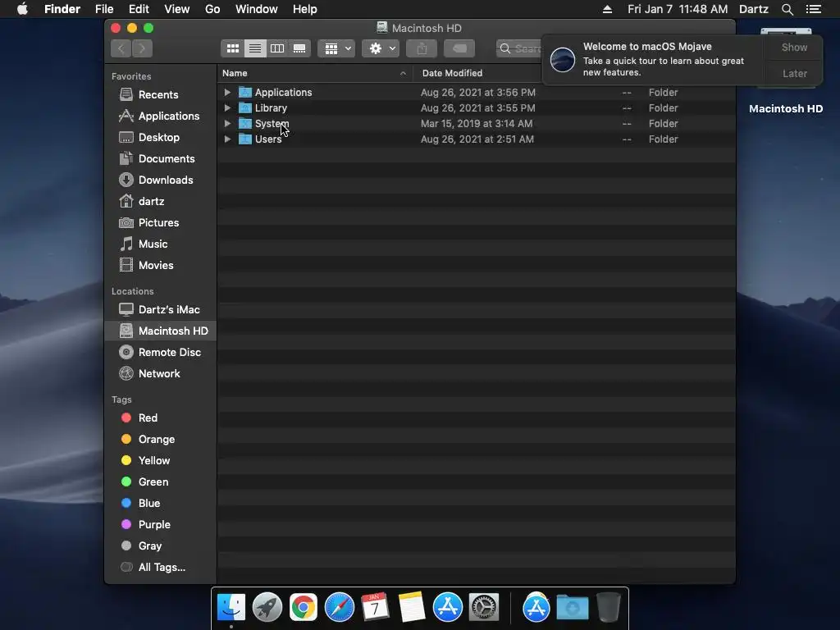Screen dimensions: 840x630
Task: Select Remote Disc under Locations
Action: click(169, 353)
